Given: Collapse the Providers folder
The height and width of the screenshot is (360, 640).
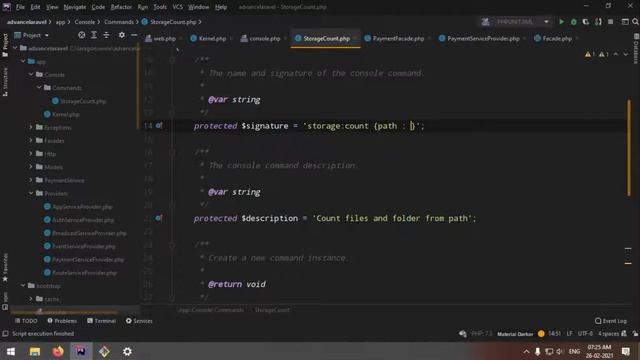Looking at the screenshot, I should coord(31,193).
